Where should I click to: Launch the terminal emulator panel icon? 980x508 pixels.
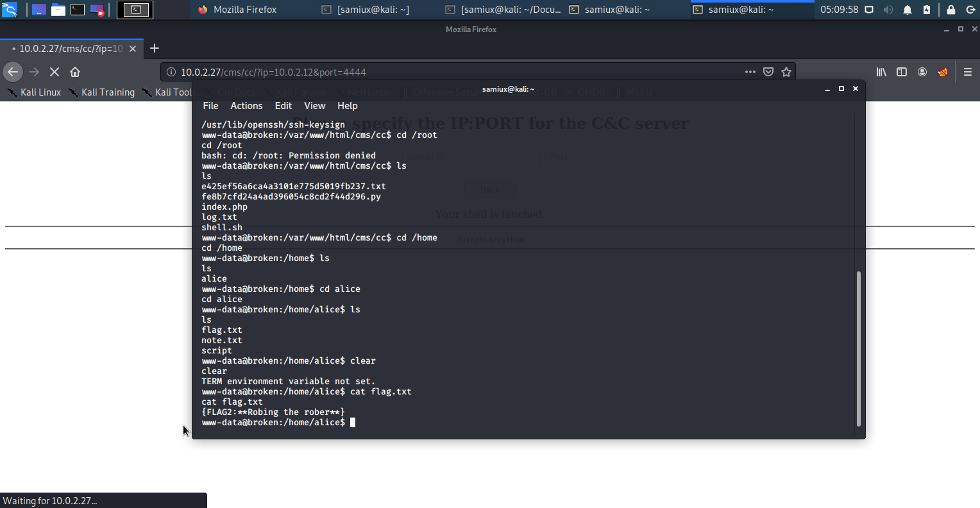(x=78, y=10)
